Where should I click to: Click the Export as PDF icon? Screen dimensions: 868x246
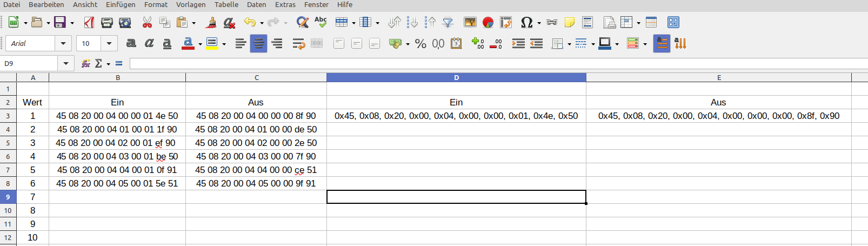89,22
